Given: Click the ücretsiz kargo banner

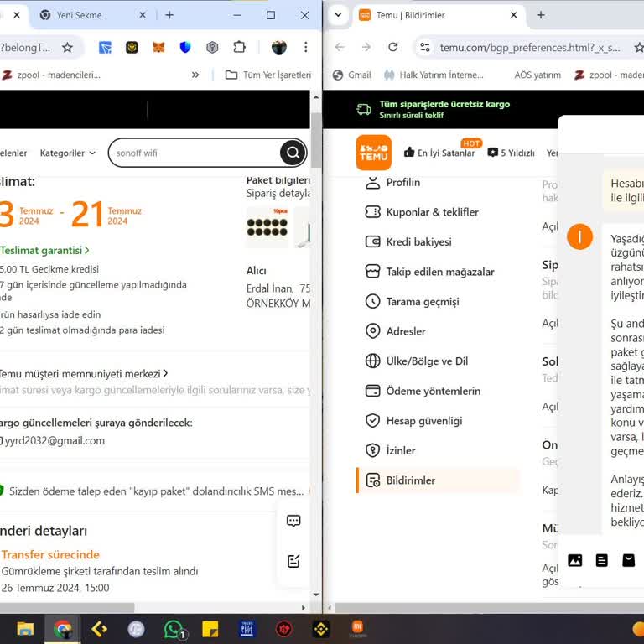Looking at the screenshot, I should (x=434, y=109).
